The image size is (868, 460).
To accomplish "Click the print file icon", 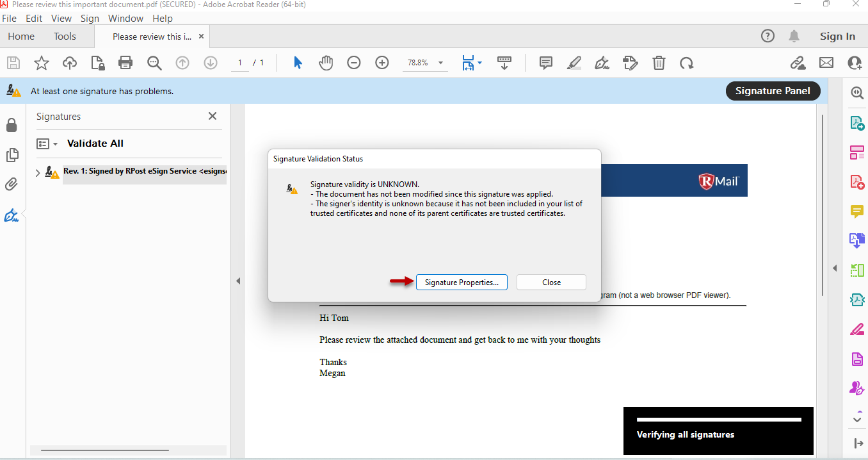I will click(x=125, y=63).
